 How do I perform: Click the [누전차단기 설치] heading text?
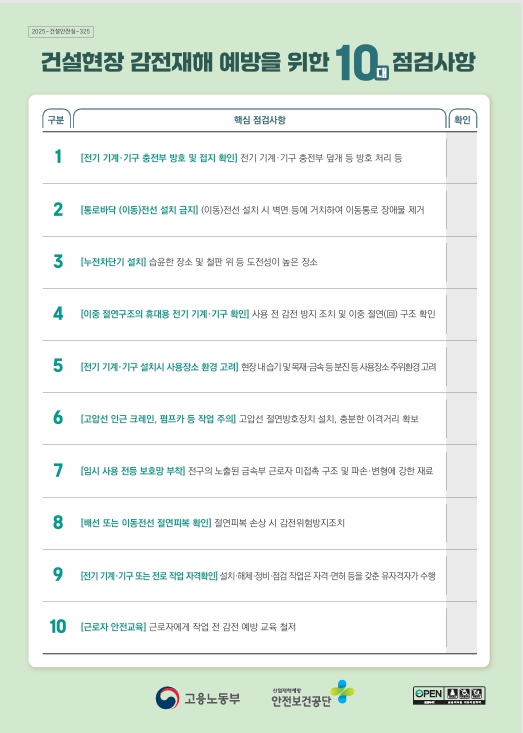(114, 262)
